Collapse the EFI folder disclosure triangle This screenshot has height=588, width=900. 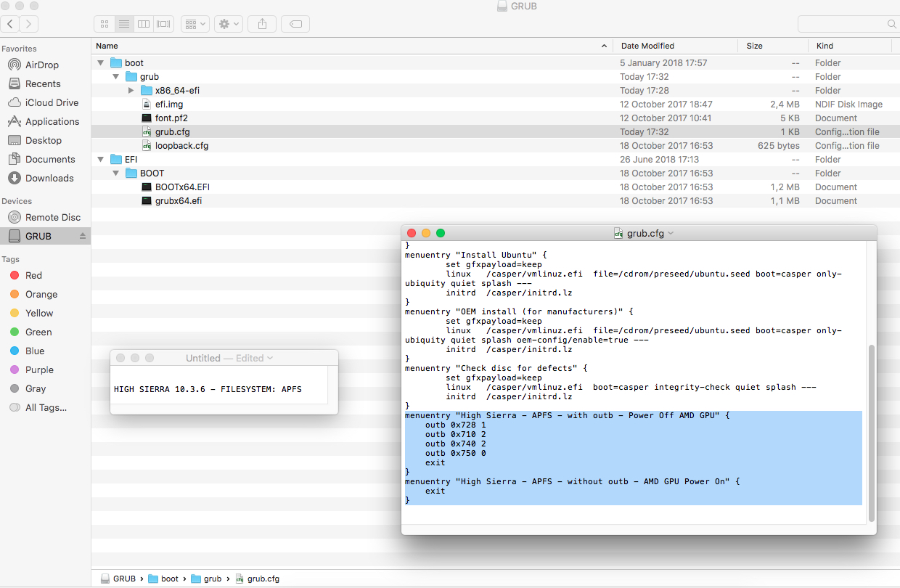[x=101, y=160]
